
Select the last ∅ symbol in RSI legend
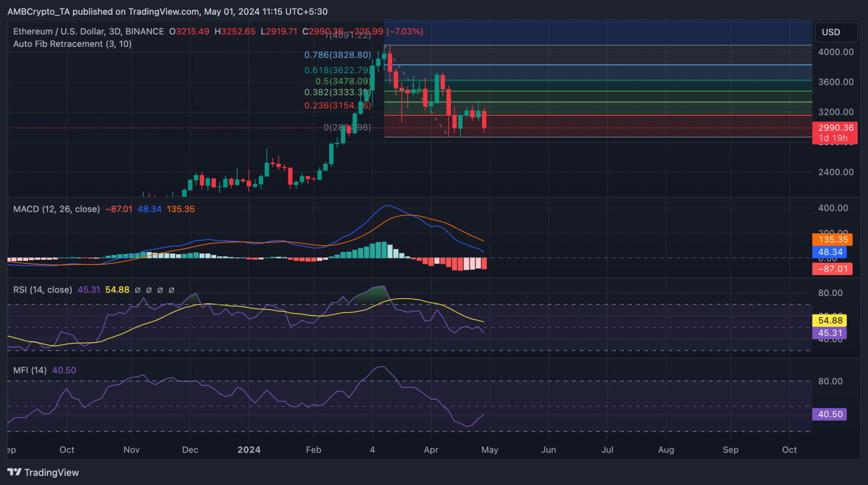[x=171, y=290]
